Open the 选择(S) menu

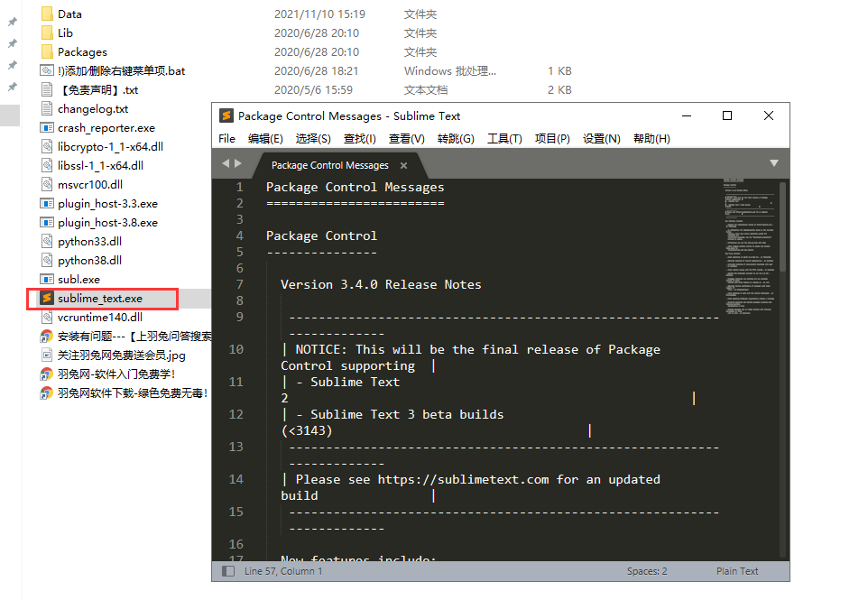pos(313,138)
